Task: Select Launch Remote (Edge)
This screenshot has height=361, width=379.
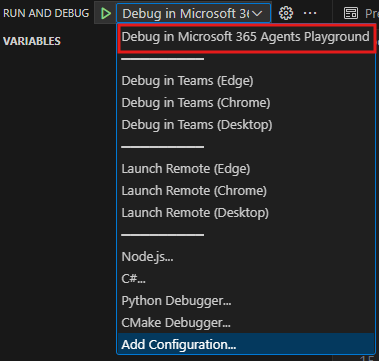Action: pyautogui.click(x=246, y=169)
